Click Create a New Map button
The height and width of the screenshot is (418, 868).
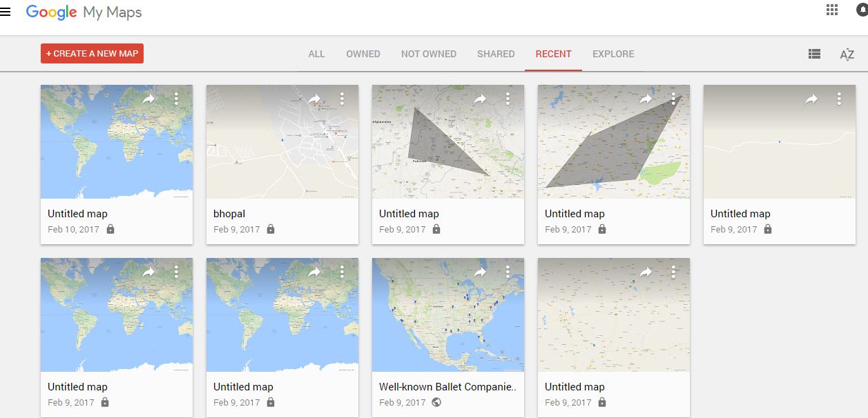click(92, 53)
